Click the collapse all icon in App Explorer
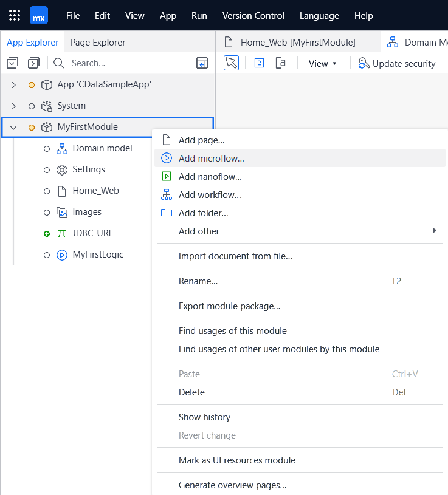Viewport: 448px width, 495px height. click(x=13, y=63)
